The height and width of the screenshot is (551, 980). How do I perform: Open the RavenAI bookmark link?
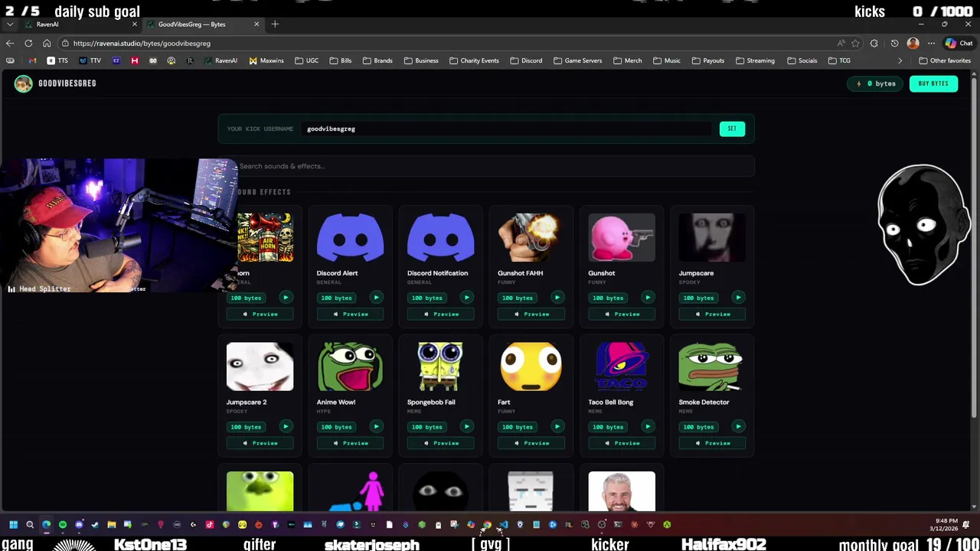point(220,60)
